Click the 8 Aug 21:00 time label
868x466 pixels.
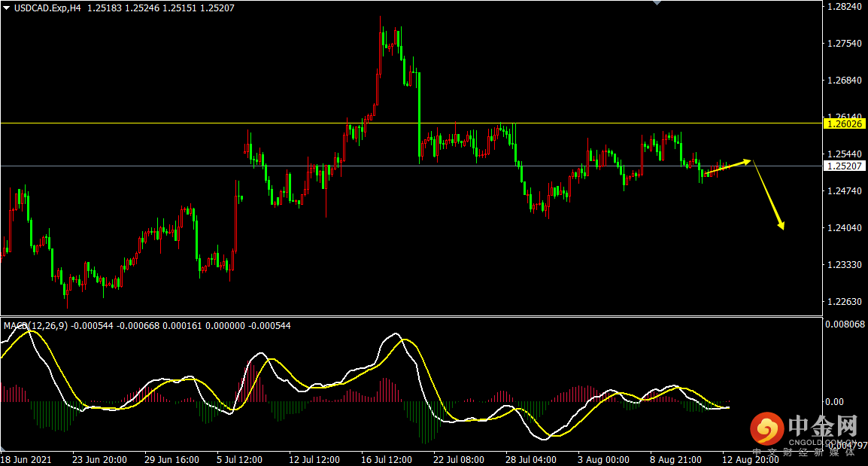click(675, 460)
